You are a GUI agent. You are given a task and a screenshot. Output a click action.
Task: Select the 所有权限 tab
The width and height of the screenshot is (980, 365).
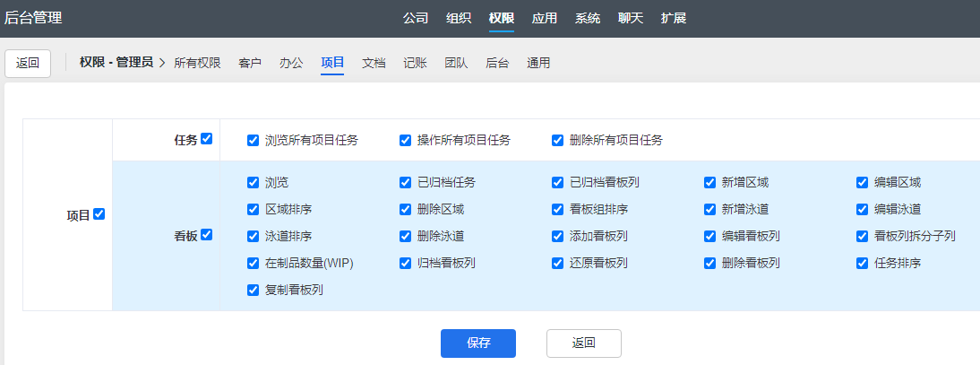click(197, 63)
